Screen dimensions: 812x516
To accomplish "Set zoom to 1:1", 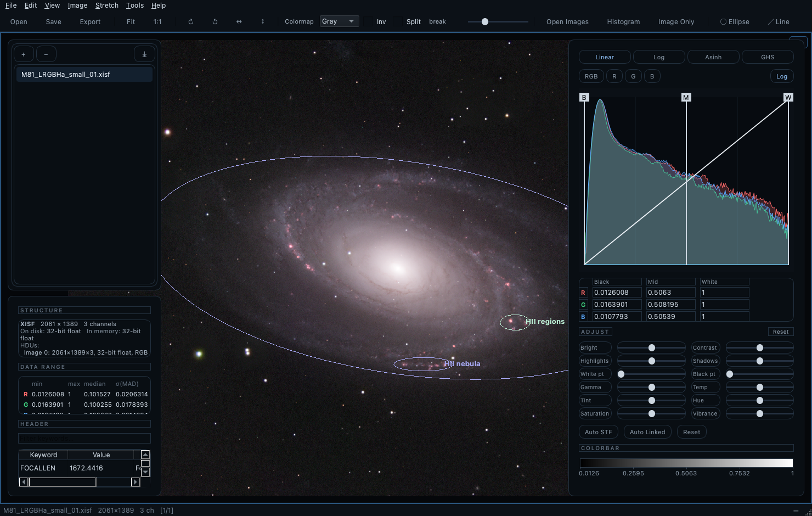I will coord(157,22).
